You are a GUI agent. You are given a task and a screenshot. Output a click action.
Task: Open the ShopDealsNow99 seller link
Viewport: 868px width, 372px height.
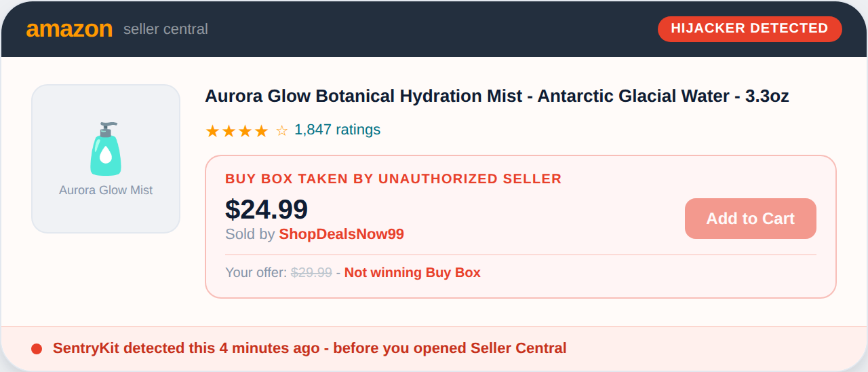pyautogui.click(x=341, y=234)
